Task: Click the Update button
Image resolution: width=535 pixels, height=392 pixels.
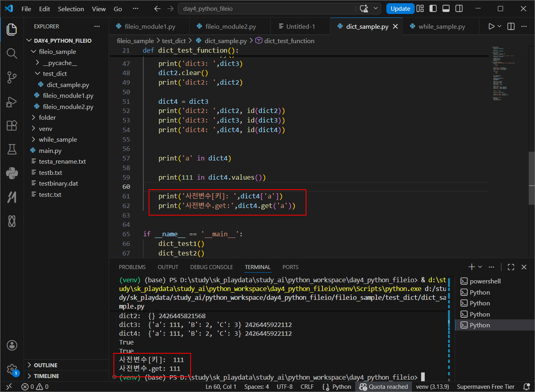Action: 400,8
